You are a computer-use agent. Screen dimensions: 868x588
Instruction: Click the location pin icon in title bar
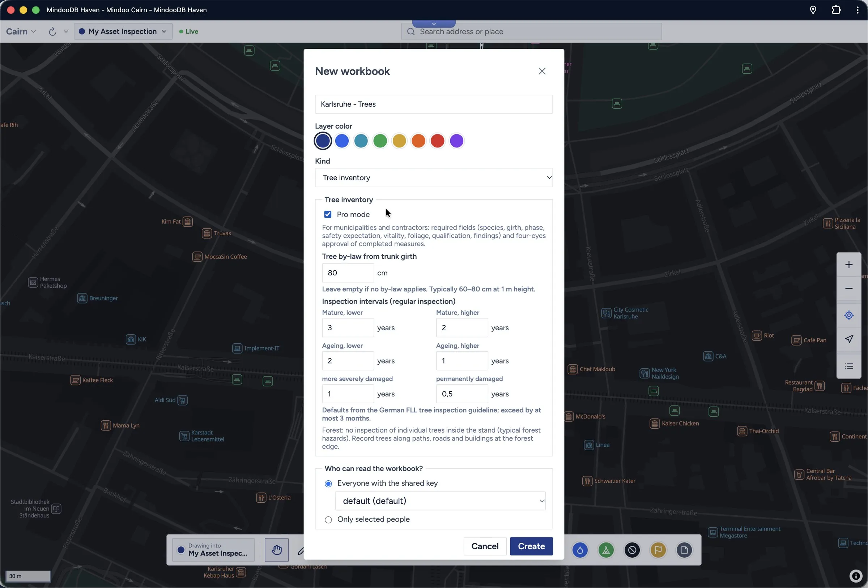[x=813, y=10]
